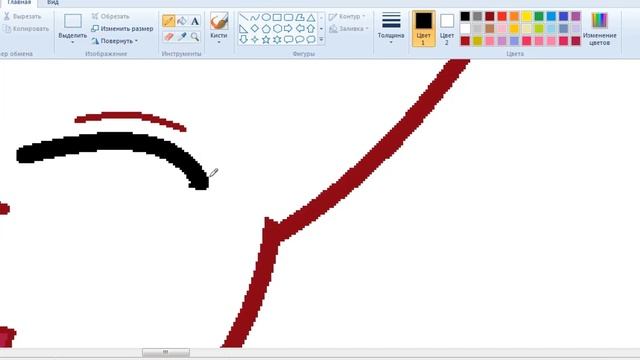Open Изменение цветов color editor
Viewport: 640px width, 360px height.
click(x=599, y=29)
